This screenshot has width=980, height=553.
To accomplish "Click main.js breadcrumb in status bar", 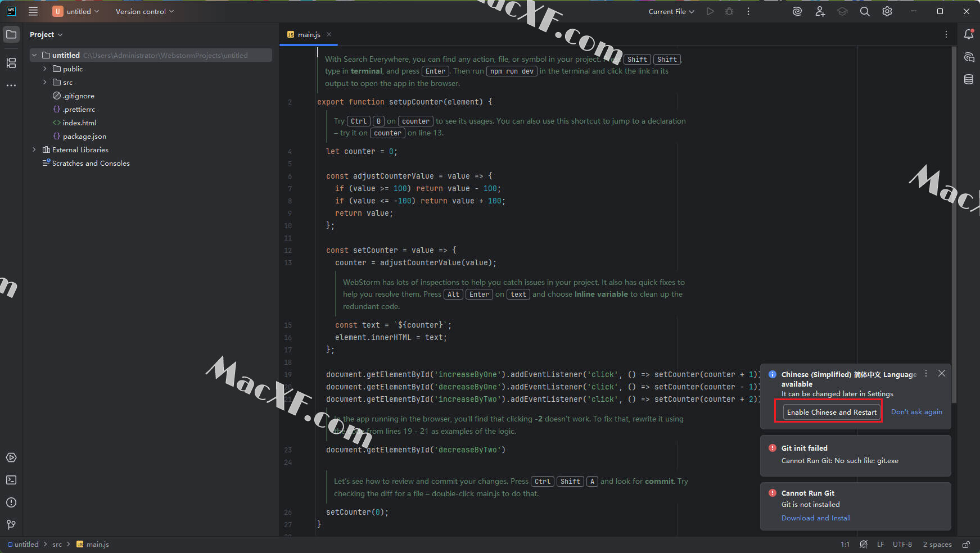I will click(93, 544).
